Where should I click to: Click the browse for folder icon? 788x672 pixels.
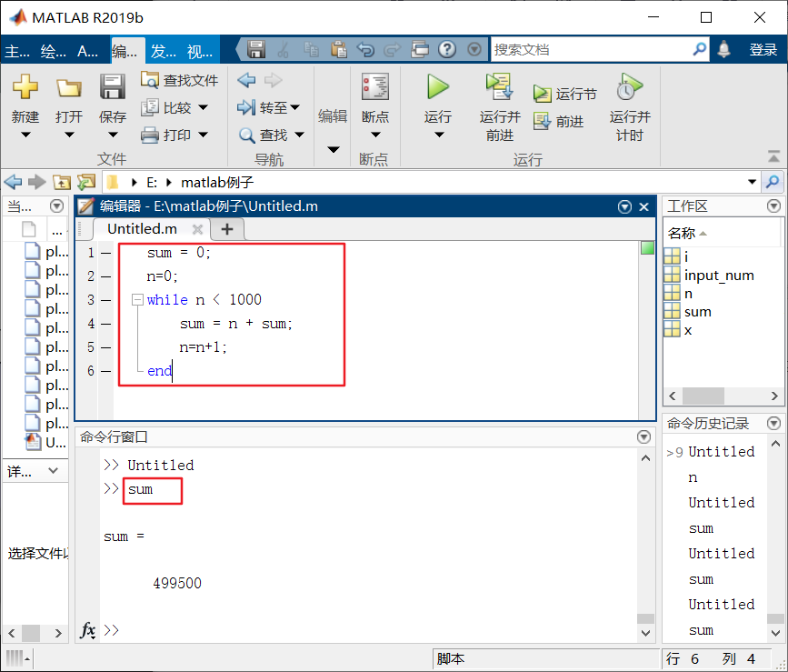pyautogui.click(x=86, y=182)
